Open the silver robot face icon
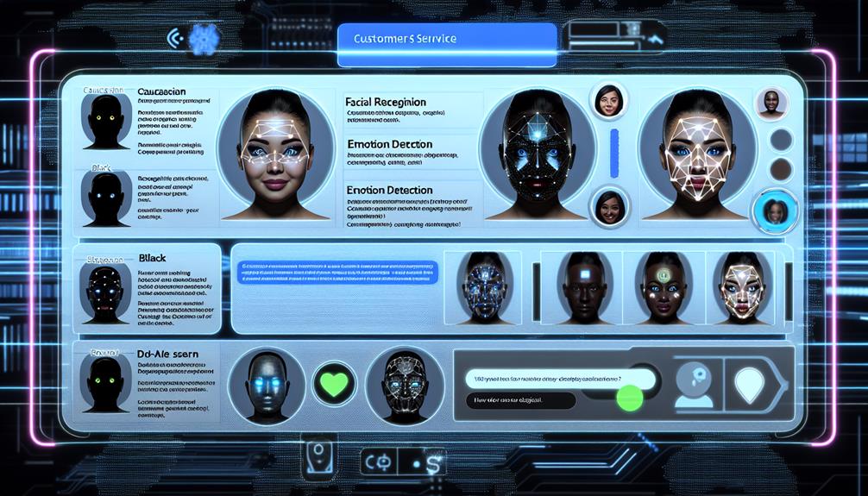The image size is (868, 496). 267,386
